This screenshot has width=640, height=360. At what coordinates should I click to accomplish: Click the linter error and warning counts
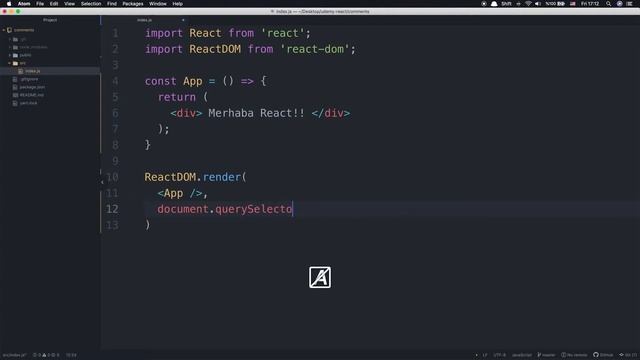tap(46, 355)
